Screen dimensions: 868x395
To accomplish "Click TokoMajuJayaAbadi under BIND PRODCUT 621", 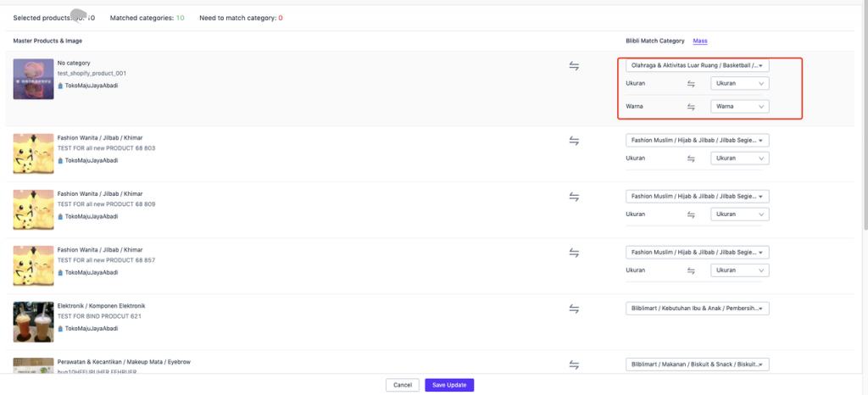I will pyautogui.click(x=92, y=329).
